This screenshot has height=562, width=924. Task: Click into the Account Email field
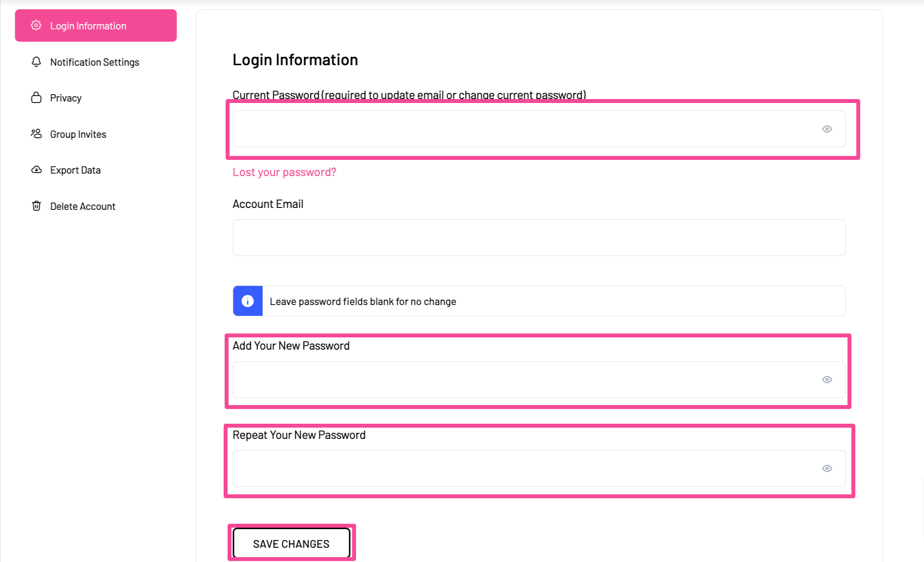(539, 238)
